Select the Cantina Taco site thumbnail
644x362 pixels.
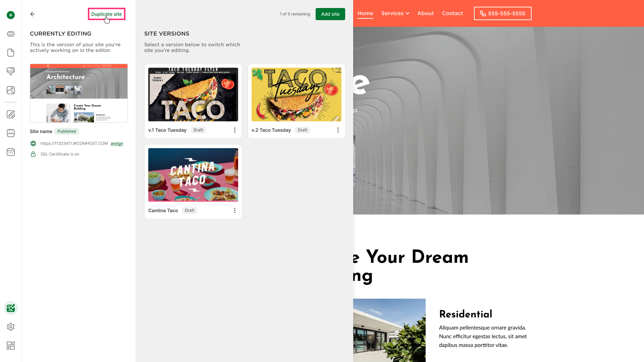(x=193, y=175)
